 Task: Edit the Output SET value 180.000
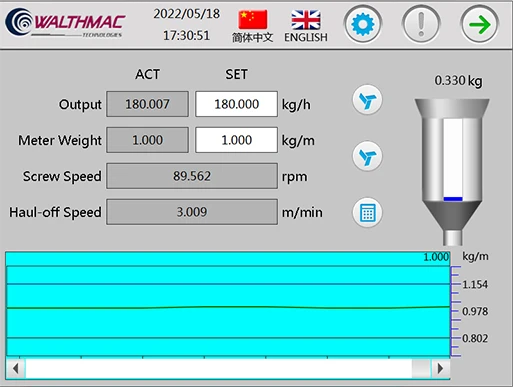[x=236, y=104]
